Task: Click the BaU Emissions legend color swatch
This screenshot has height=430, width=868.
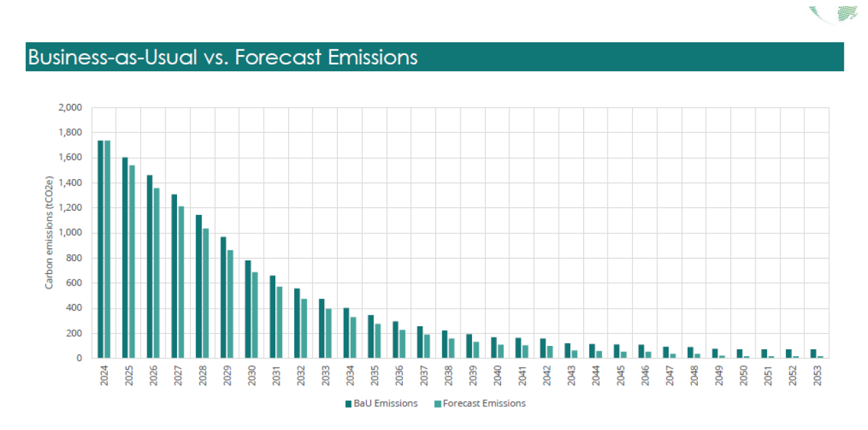Action: pyautogui.click(x=349, y=404)
